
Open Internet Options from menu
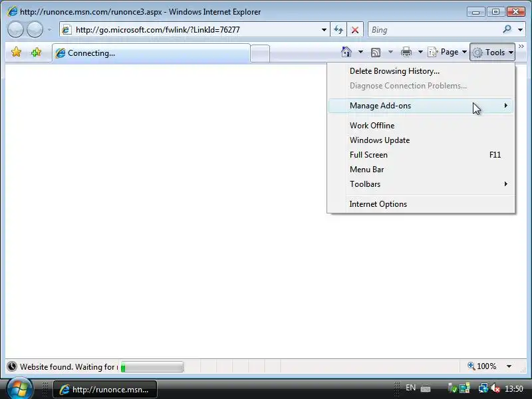pyautogui.click(x=422, y=204)
